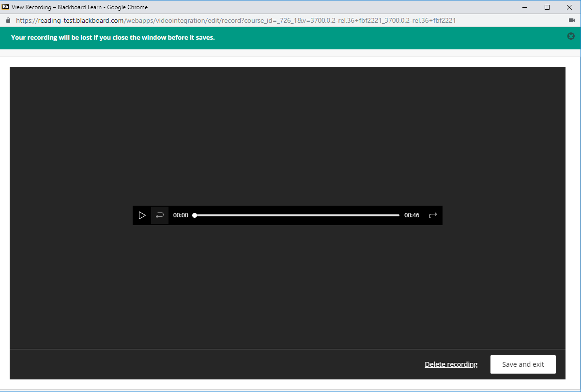Close the View Recording Chrome window
Screen dimensions: 581x392
pos(569,7)
